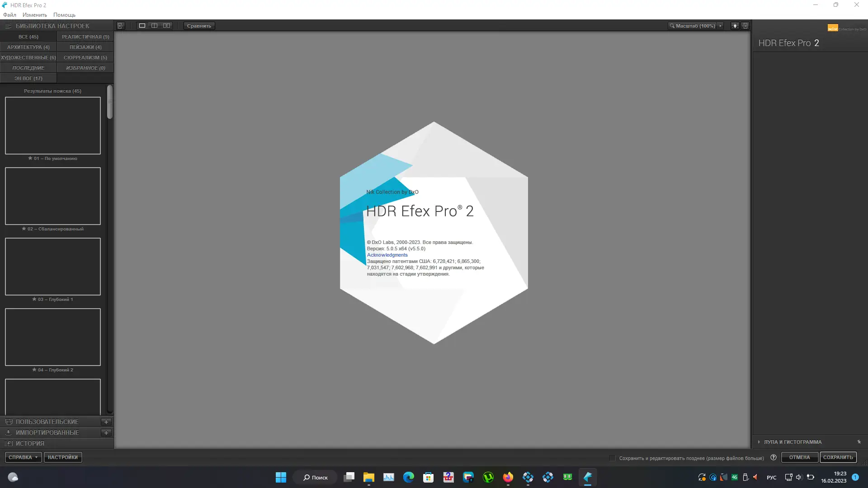Expand the ЛУПА И ГИСТОГРАММА section
Viewport: 868px width, 488px height.
[759, 442]
